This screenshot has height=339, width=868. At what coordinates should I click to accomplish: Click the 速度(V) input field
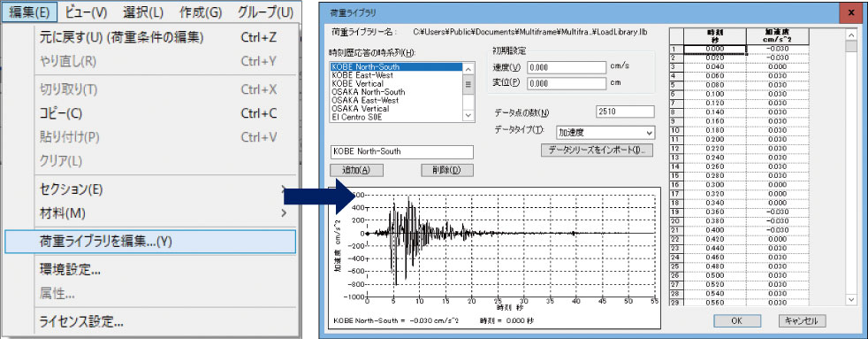(567, 67)
